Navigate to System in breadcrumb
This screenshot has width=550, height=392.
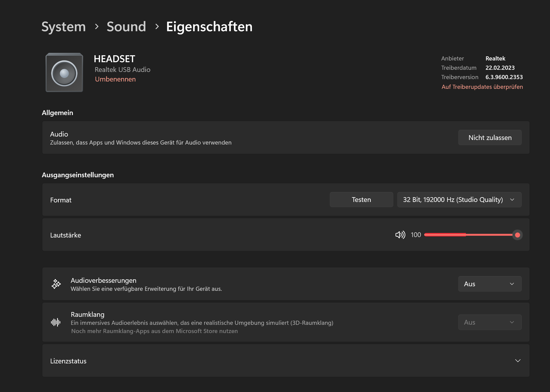coord(64,27)
